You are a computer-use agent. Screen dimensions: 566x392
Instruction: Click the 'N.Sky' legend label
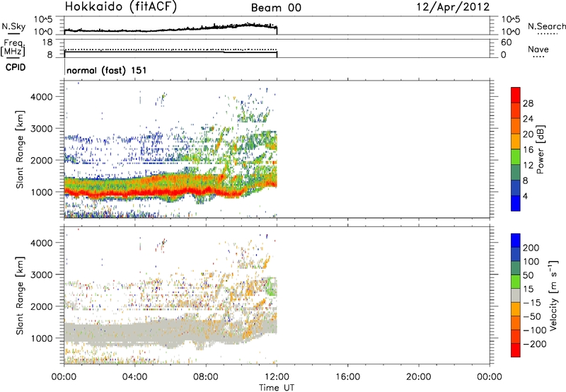tap(13, 26)
